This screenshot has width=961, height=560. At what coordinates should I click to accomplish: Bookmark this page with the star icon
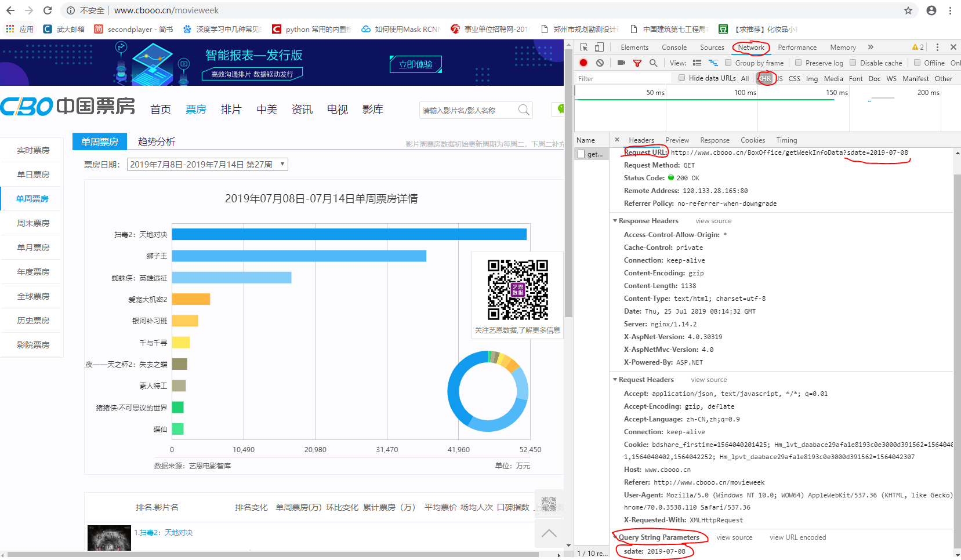(908, 10)
